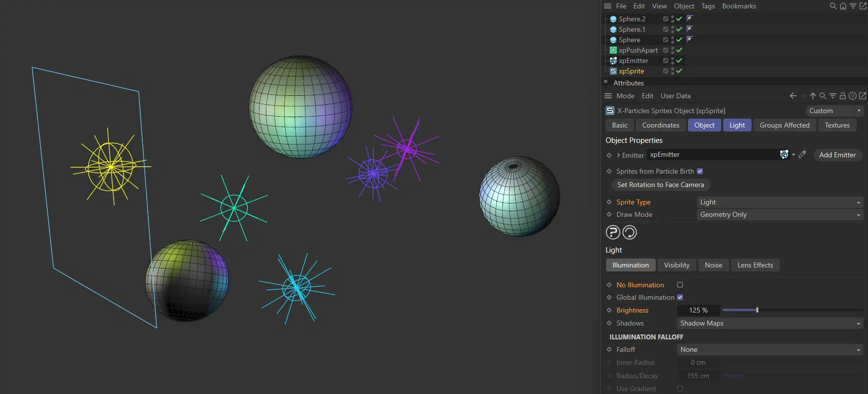Screen dimensions: 868x394
Task: Open User Data menu
Action: click(676, 96)
